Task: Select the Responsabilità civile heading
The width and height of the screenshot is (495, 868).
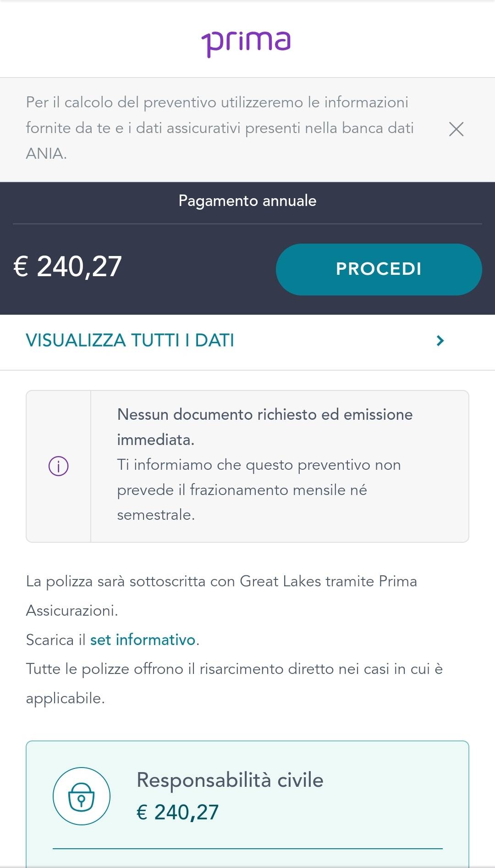Action: pyautogui.click(x=230, y=780)
